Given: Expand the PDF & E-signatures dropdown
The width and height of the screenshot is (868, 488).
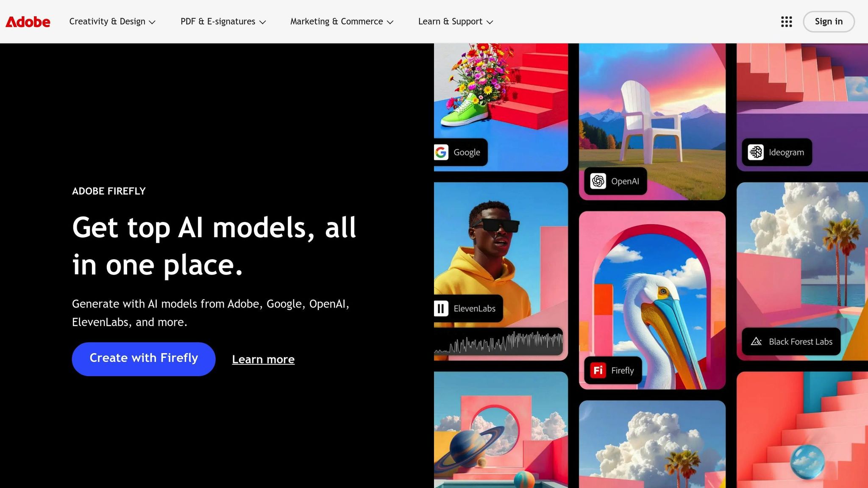Looking at the screenshot, I should pyautogui.click(x=223, y=21).
